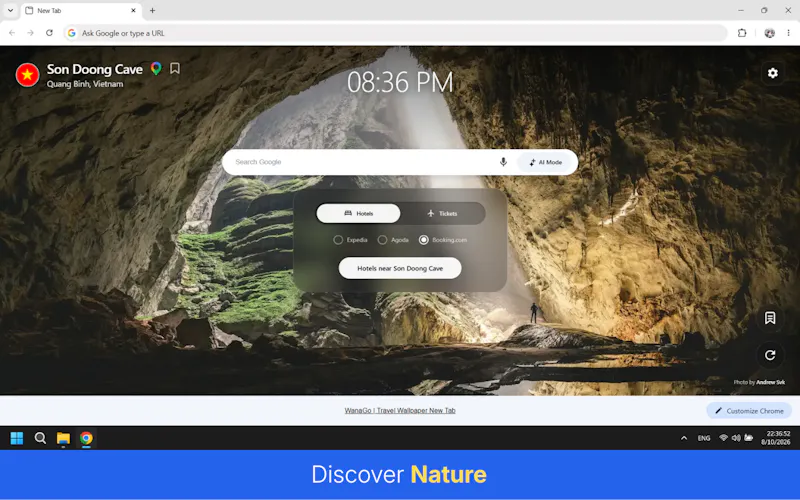The height and width of the screenshot is (500, 800).
Task: Refresh the wallpaper with the circular arrow
Action: 770,355
